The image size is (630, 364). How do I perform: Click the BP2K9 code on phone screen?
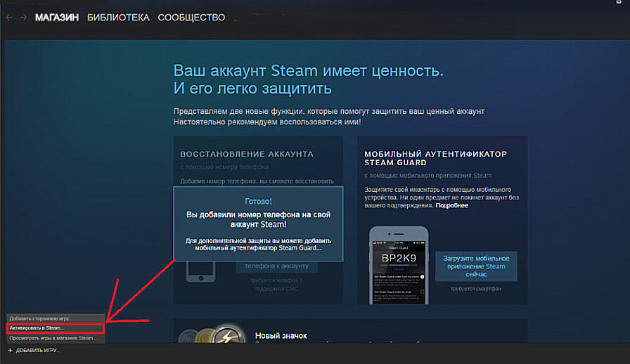399,259
